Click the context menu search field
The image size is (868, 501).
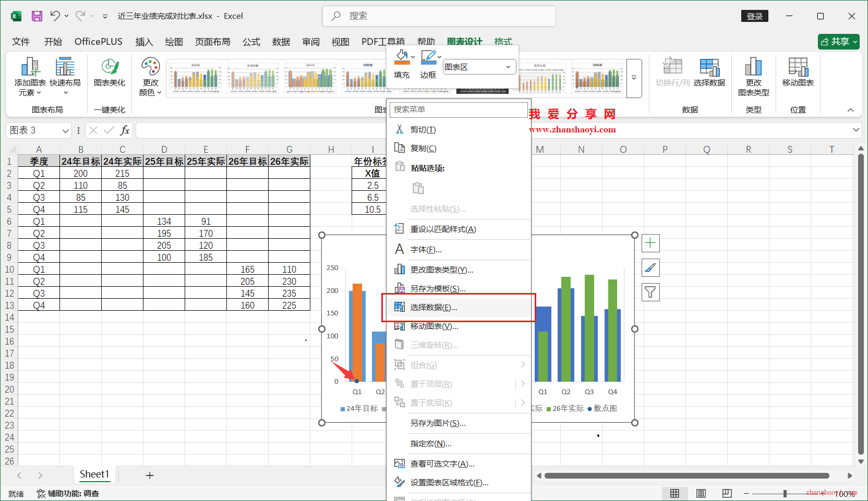[459, 109]
